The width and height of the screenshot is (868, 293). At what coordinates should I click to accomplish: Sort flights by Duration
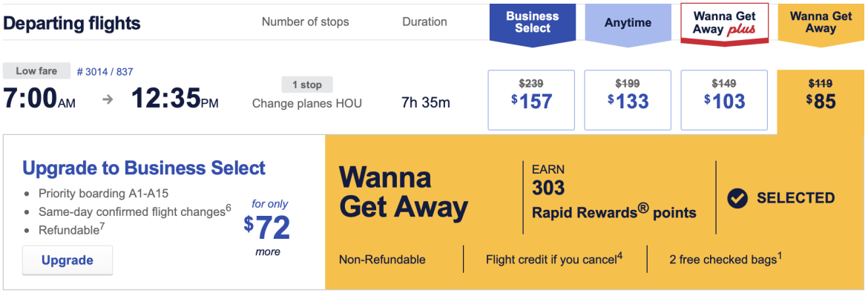[424, 22]
